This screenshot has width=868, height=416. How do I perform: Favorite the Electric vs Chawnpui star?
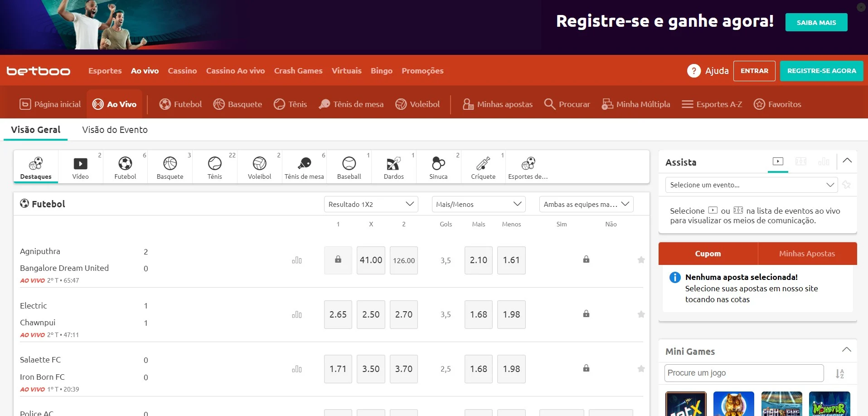point(641,314)
